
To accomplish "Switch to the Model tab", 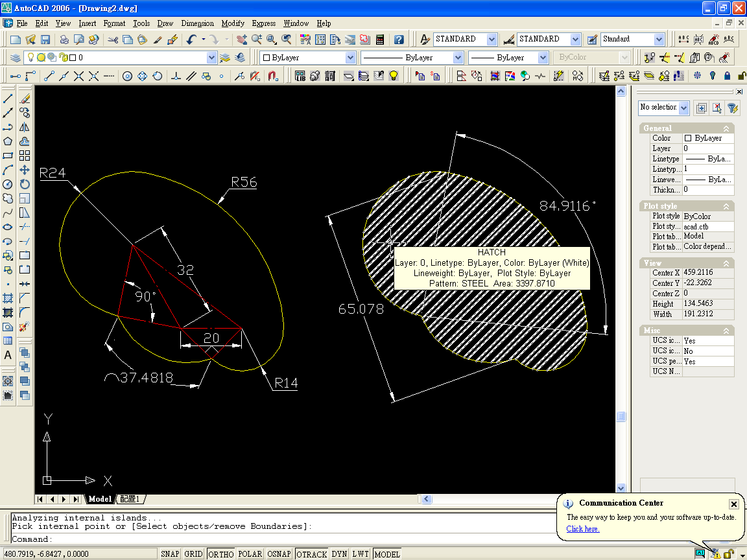I will (100, 499).
